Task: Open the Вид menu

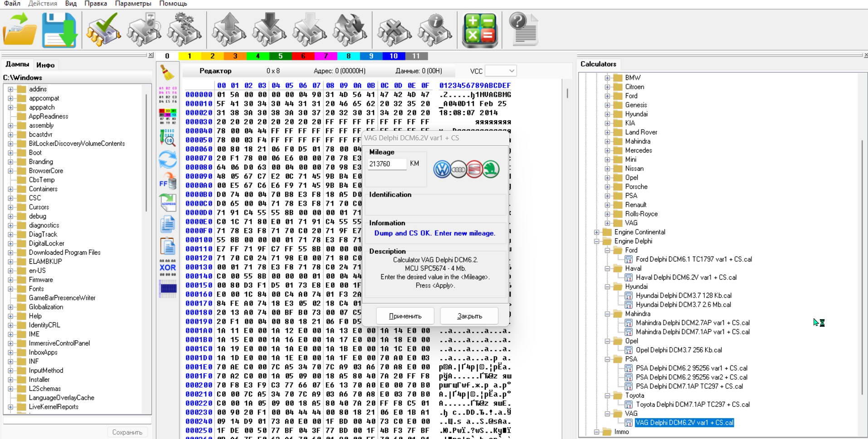Action: [x=71, y=4]
